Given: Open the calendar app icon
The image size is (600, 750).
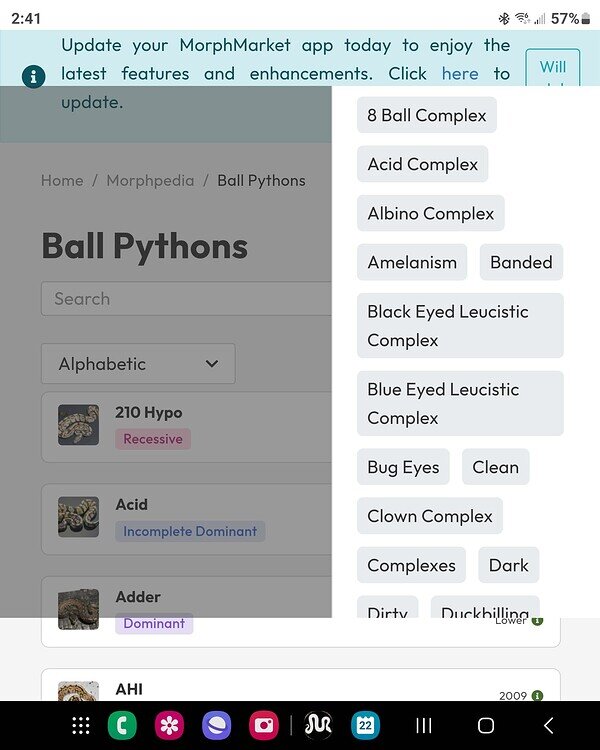Looking at the screenshot, I should coord(366,726).
